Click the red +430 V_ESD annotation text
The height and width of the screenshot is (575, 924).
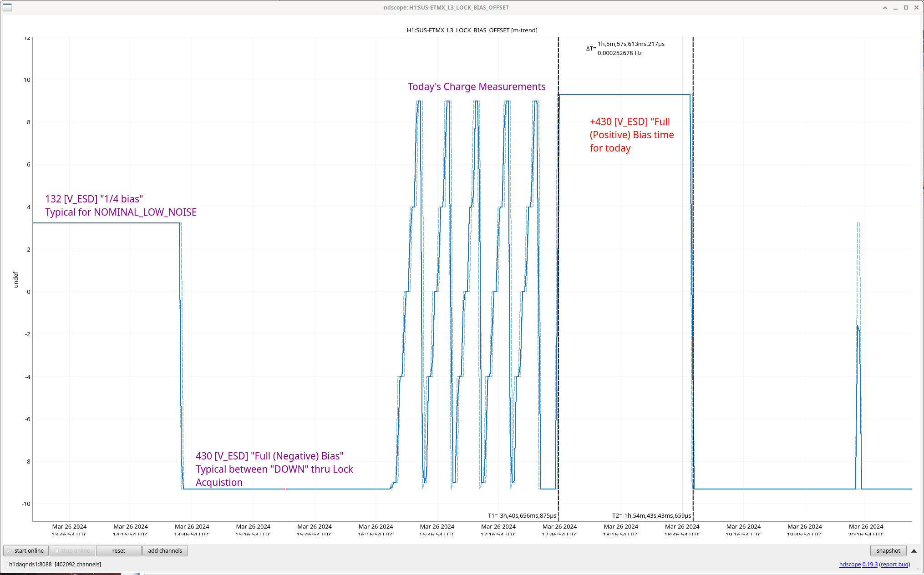click(x=631, y=135)
